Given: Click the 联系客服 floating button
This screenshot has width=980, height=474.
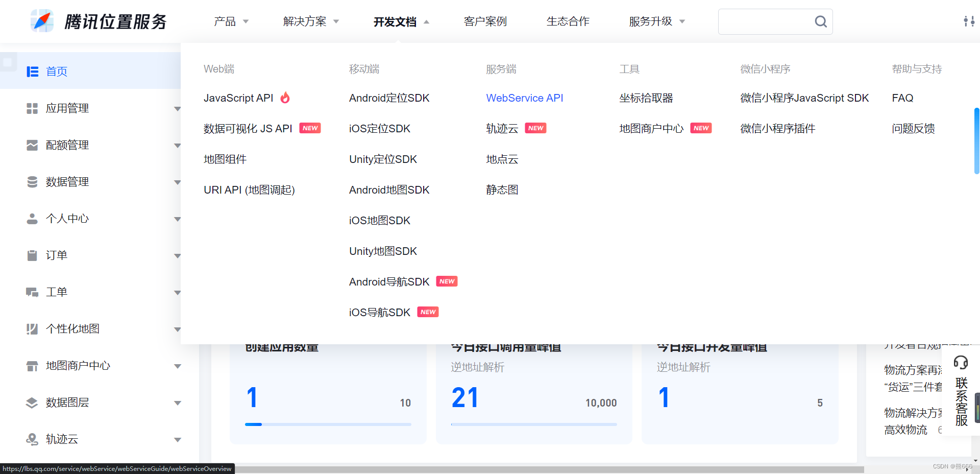Looking at the screenshot, I should [961, 391].
